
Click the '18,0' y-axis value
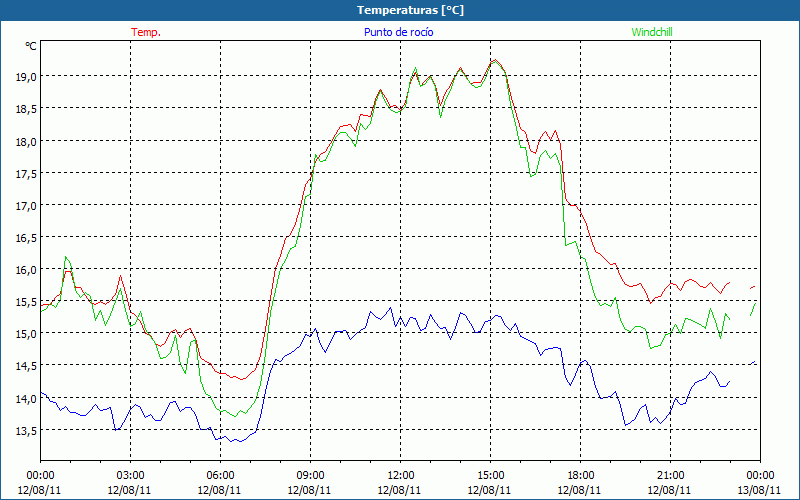click(28, 141)
